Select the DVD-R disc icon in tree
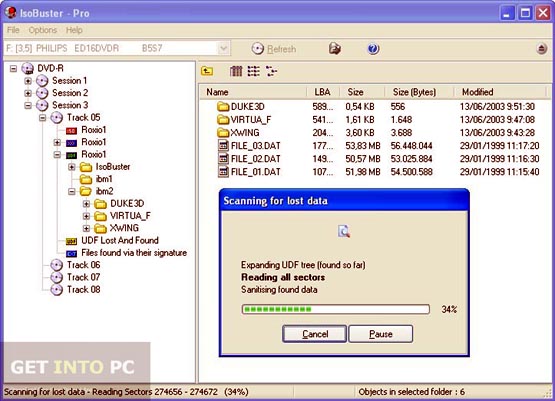555x401 pixels. pyautogui.click(x=27, y=68)
